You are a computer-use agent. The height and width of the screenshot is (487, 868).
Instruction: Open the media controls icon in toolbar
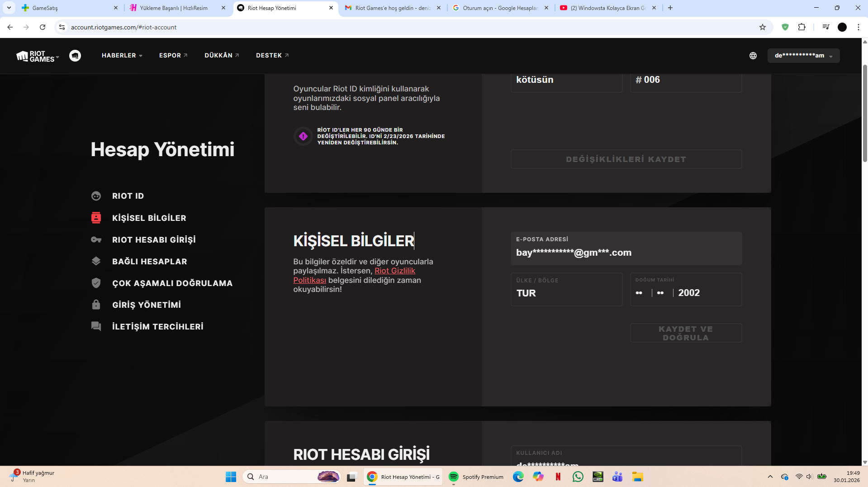click(x=826, y=27)
